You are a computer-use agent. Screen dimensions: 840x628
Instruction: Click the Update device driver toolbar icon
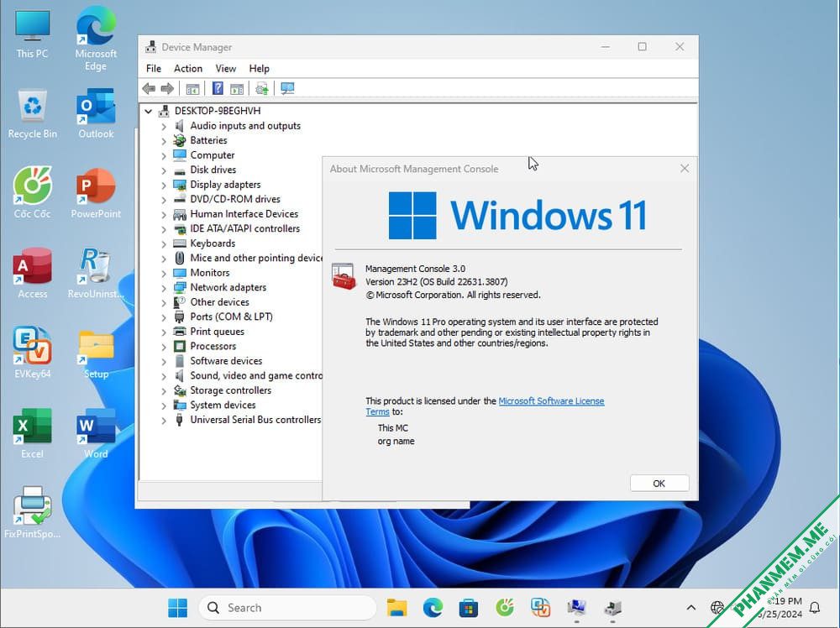click(262, 89)
